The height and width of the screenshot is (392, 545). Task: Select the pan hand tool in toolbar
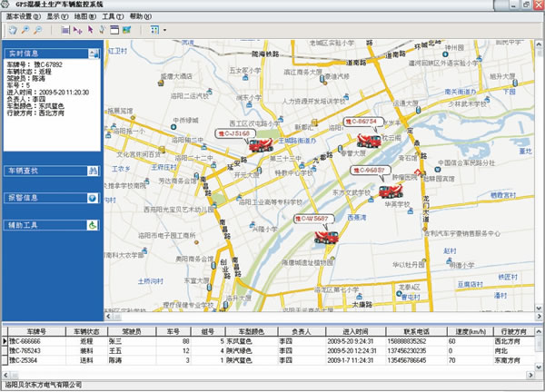click(11, 30)
